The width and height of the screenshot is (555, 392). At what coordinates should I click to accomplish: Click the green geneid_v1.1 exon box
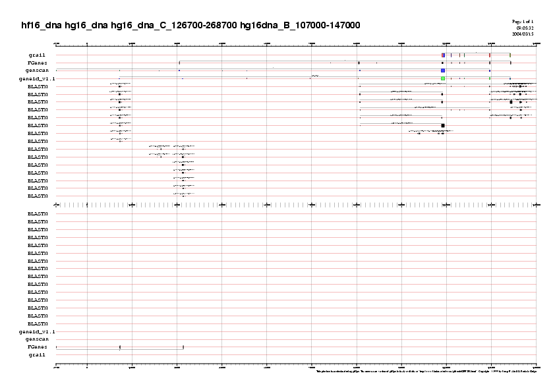(443, 78)
